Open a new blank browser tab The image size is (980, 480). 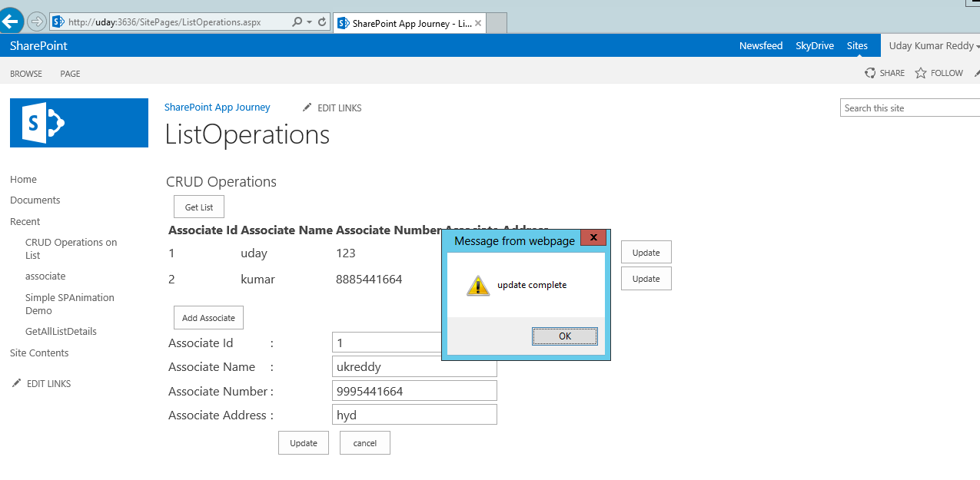pyautogui.click(x=497, y=23)
